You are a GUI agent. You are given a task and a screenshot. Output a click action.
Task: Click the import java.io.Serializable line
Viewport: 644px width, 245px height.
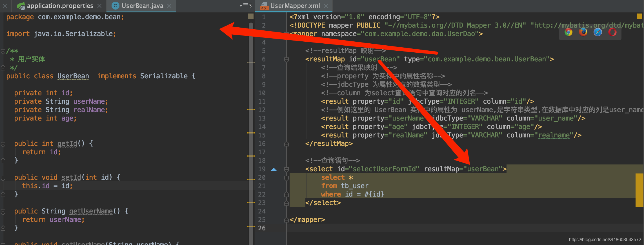click(x=61, y=34)
